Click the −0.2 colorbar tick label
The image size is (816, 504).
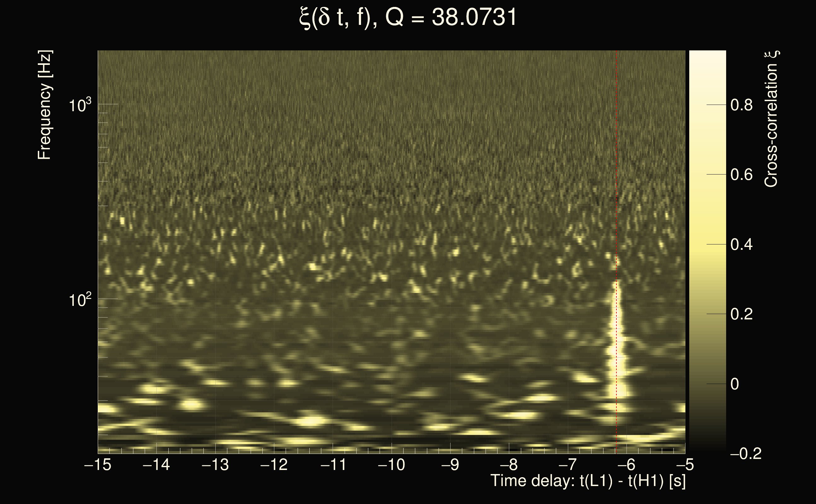[x=746, y=454]
